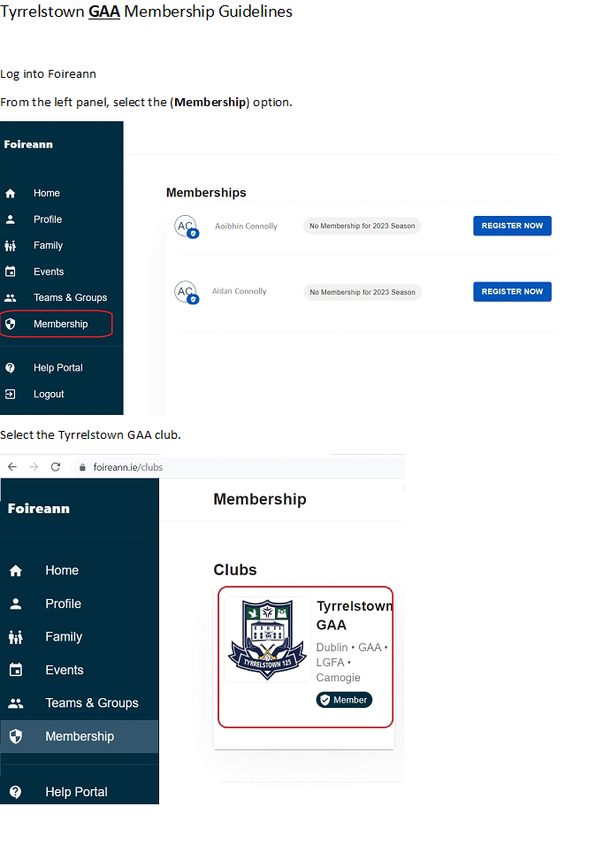Open Events using the calendar icon
The image size is (603, 868).
pos(11,271)
